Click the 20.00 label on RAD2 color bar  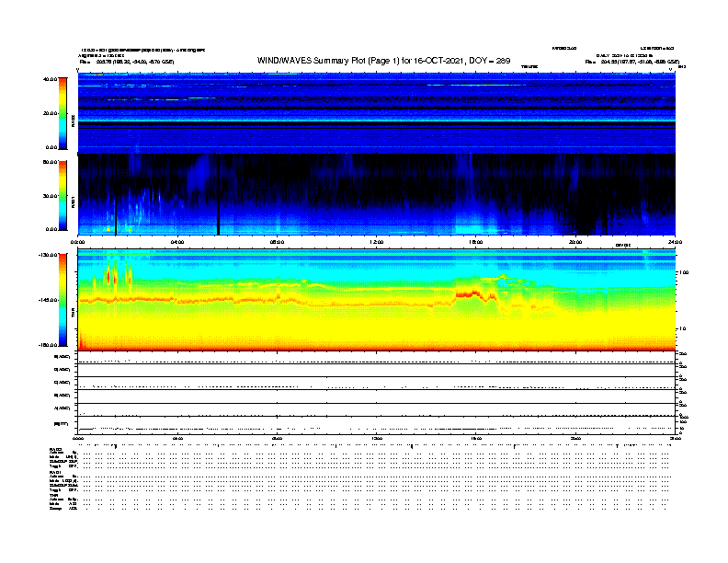coord(50,113)
